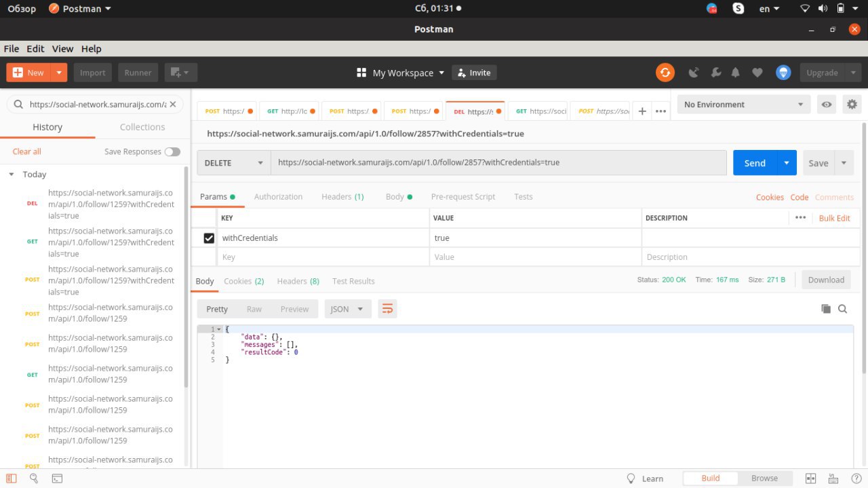Switch to Browse mode

[x=764, y=478]
